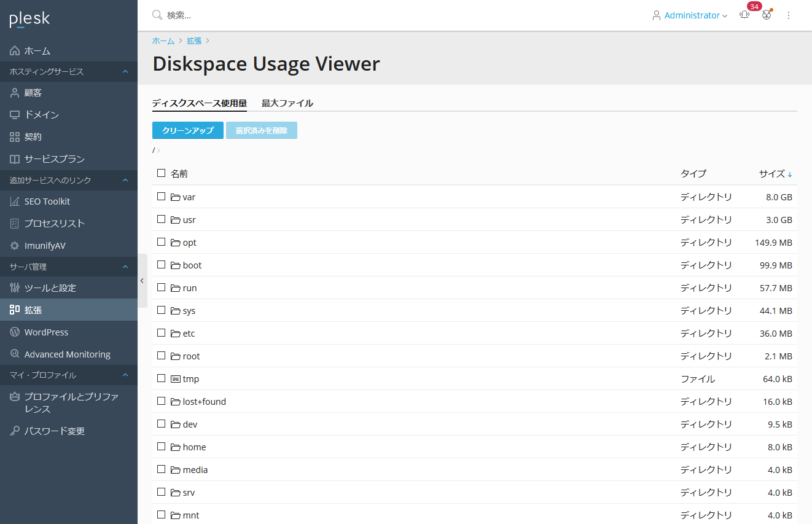Check the box for tmp file
Image resolution: width=812 pixels, height=524 pixels.
click(x=161, y=378)
